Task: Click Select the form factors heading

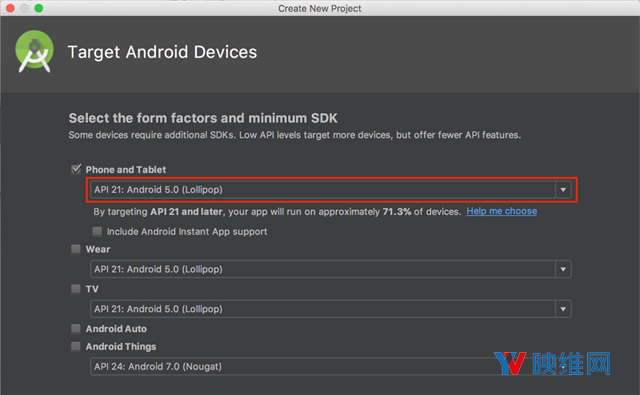Action: [203, 118]
